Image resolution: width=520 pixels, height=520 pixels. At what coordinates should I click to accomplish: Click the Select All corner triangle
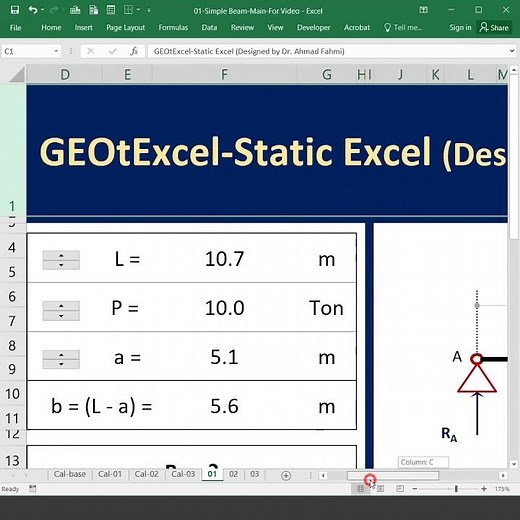pos(17,74)
